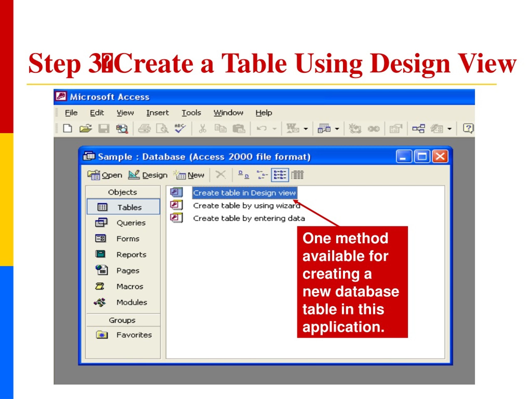Click the Properties toolbar icon
The width and height of the screenshot is (532, 399).
tap(396, 129)
